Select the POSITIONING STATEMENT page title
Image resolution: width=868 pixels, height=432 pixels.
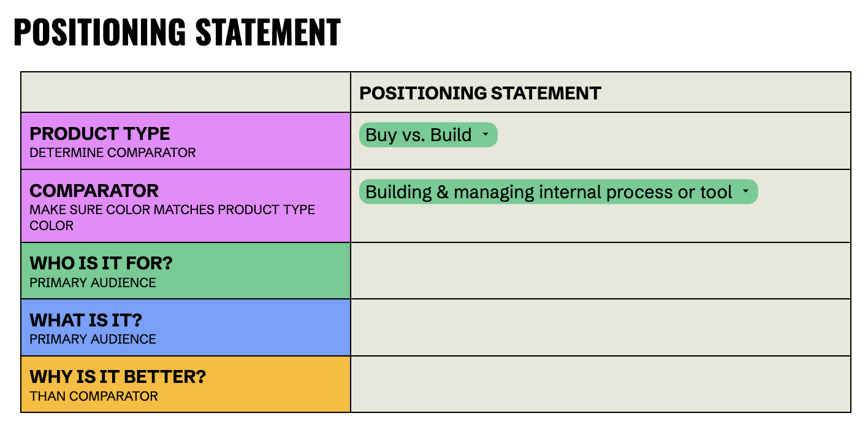(x=177, y=32)
